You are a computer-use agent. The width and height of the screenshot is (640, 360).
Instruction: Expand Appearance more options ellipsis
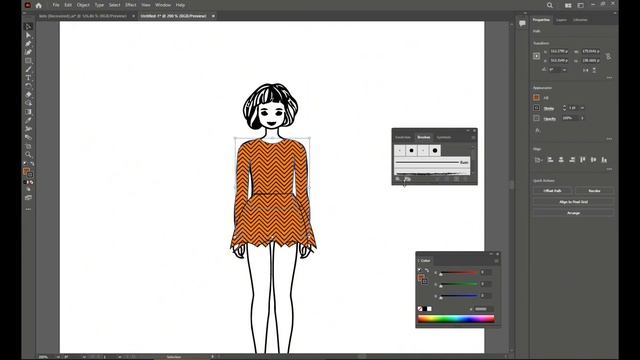[x=609, y=139]
